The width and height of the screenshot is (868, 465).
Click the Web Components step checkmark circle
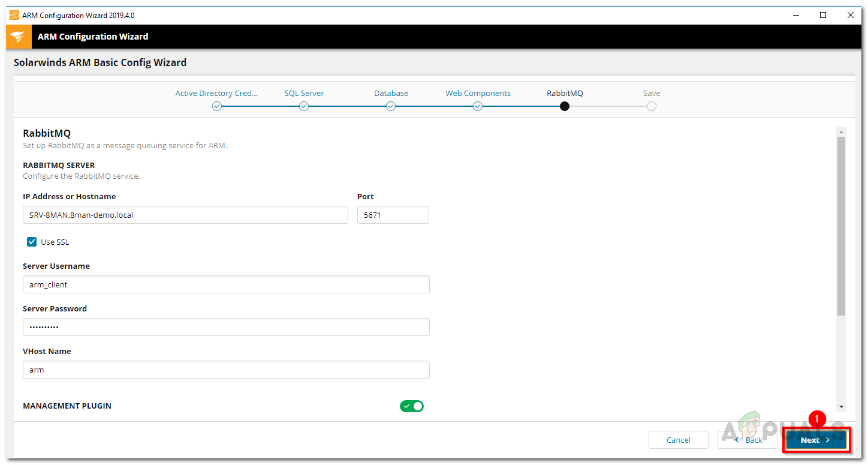coord(478,106)
